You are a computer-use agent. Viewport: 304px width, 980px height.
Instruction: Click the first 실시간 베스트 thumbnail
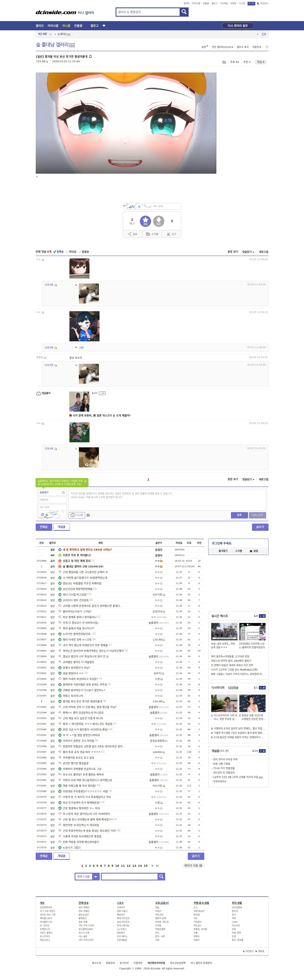pos(224,632)
